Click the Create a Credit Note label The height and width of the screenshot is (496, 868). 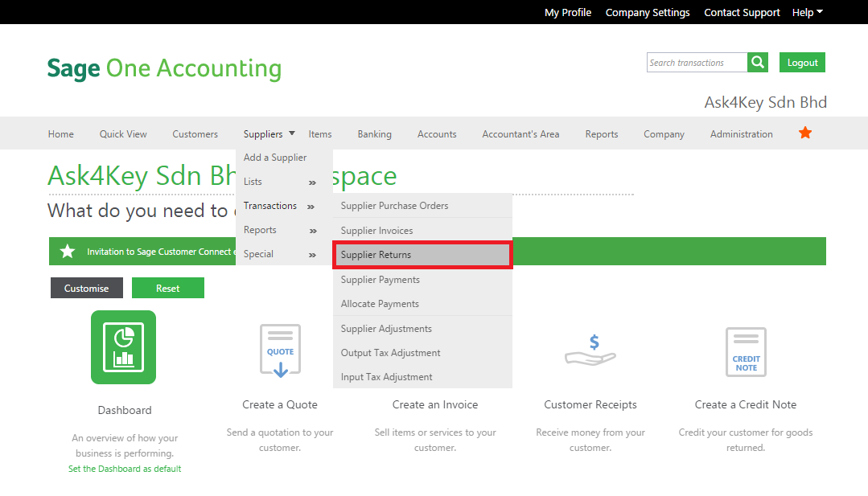click(x=746, y=404)
